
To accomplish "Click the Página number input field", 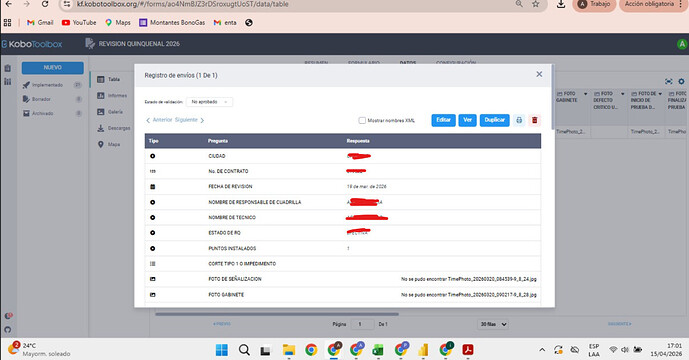I will pos(363,324).
